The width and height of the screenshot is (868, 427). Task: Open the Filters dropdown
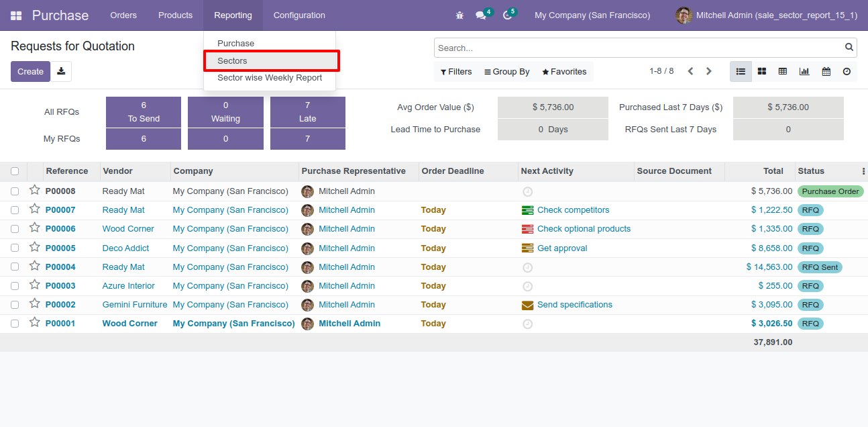tap(456, 72)
